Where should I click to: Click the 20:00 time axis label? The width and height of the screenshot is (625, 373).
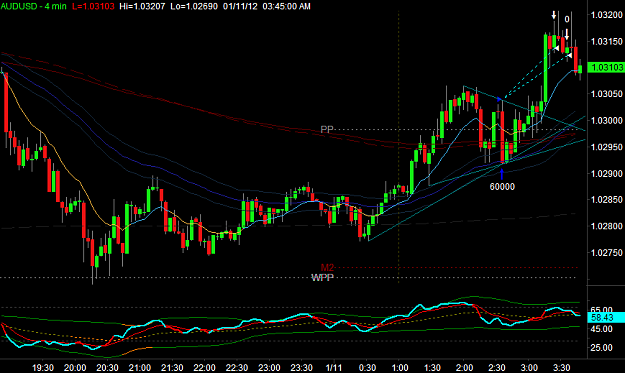(75, 367)
